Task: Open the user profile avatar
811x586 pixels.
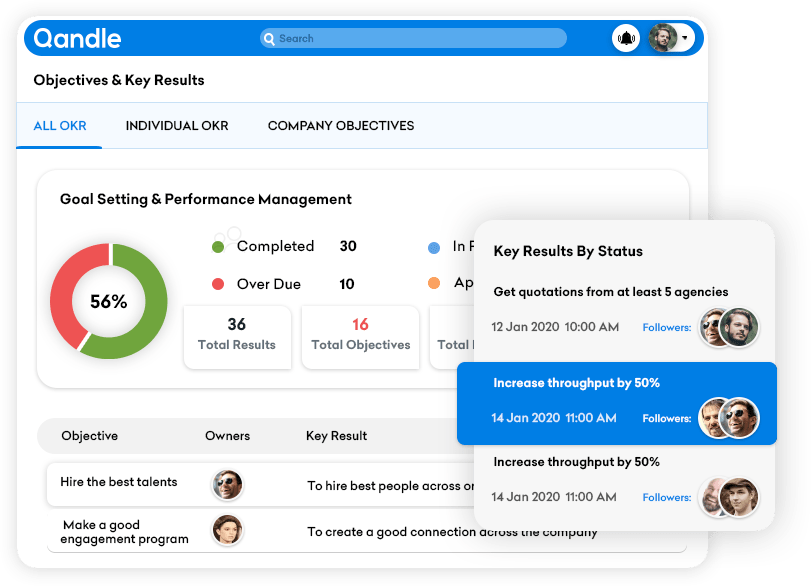Action: [662, 39]
